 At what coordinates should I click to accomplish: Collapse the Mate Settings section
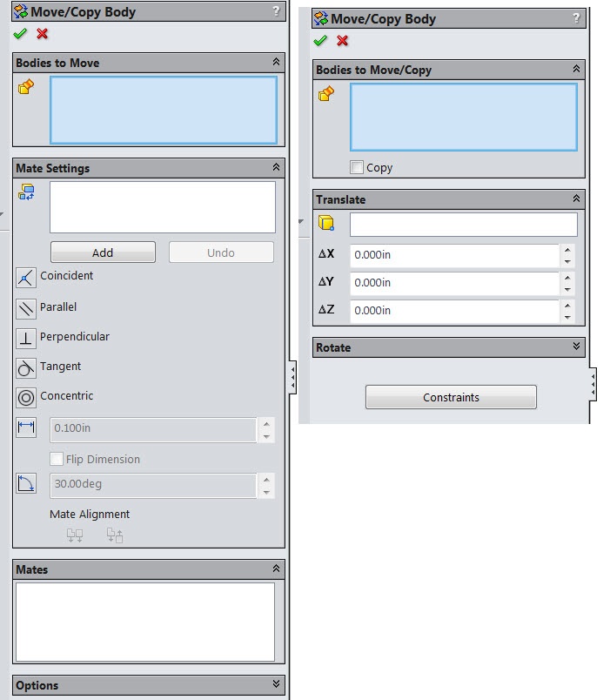point(276,167)
